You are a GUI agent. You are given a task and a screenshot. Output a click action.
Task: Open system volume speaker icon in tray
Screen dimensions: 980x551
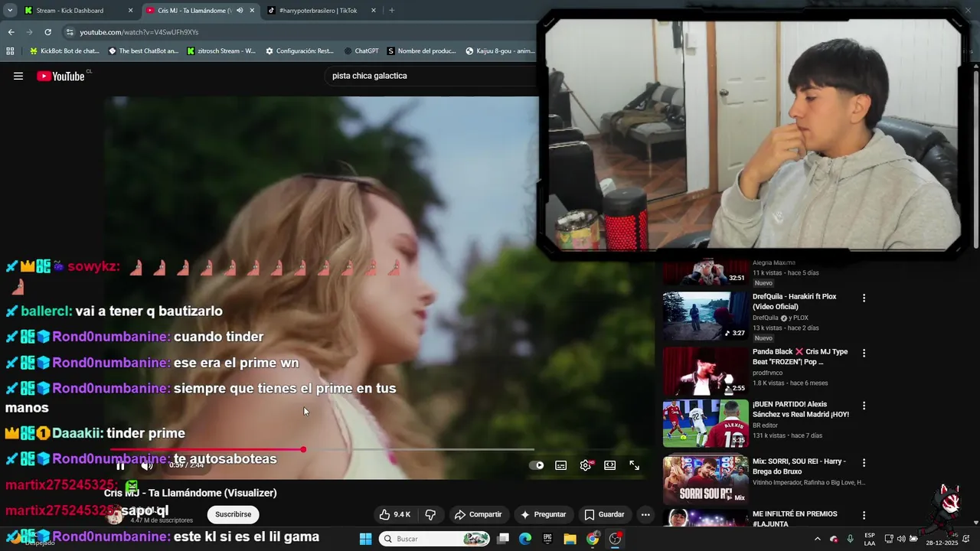901,539
